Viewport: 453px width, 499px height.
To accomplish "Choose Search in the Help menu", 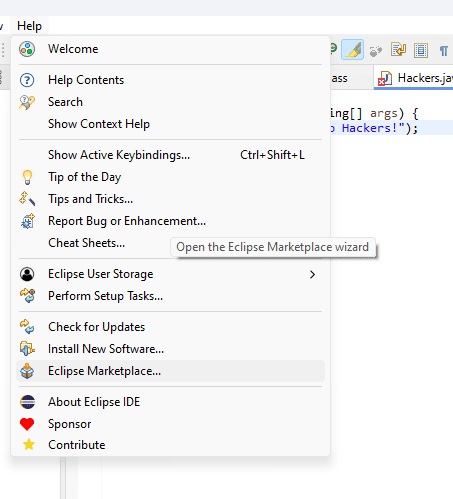I will pos(170,102).
